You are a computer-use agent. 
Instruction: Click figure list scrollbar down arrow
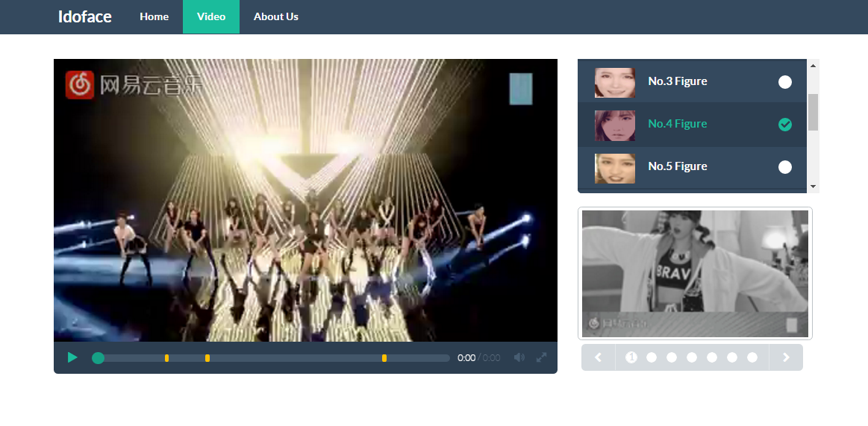pos(814,187)
